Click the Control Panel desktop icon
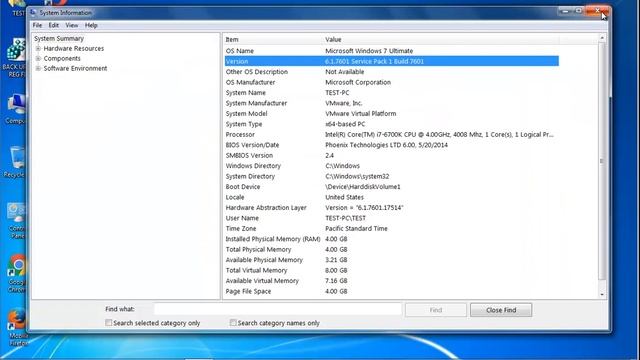The width and height of the screenshot is (640, 360). coord(17,221)
